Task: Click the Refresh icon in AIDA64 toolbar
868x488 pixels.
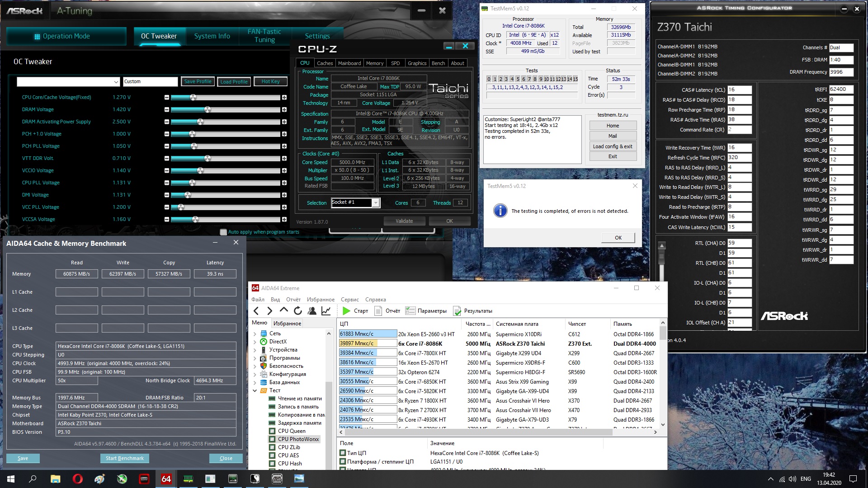Action: (297, 311)
